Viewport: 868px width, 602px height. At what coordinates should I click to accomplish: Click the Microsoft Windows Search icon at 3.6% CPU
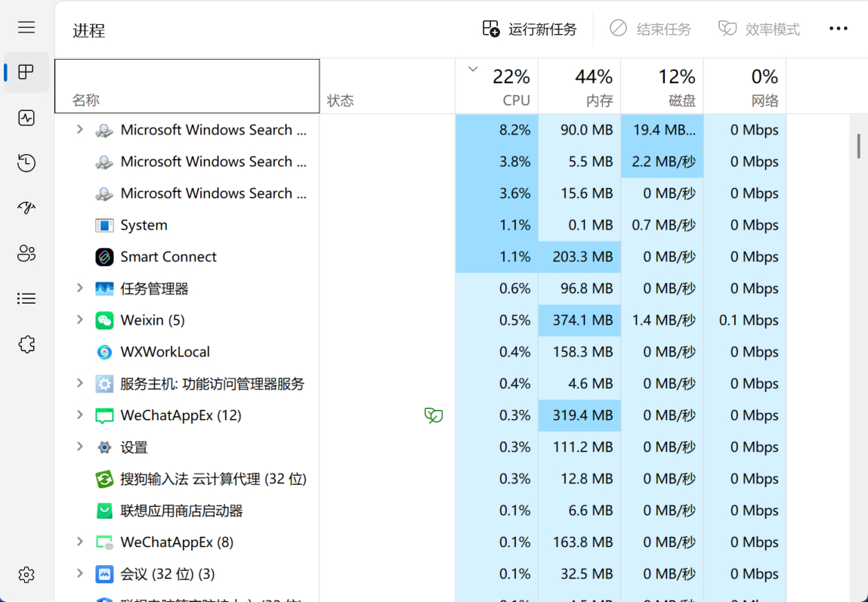[104, 194]
